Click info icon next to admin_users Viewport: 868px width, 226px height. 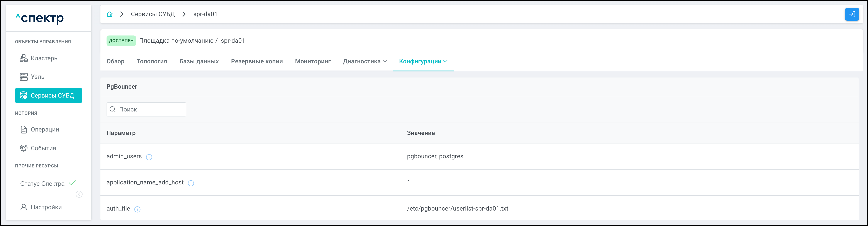149,157
